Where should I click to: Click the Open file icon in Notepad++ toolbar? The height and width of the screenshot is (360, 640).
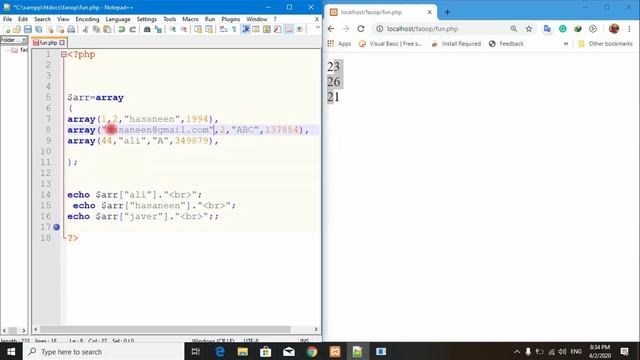[x=17, y=29]
